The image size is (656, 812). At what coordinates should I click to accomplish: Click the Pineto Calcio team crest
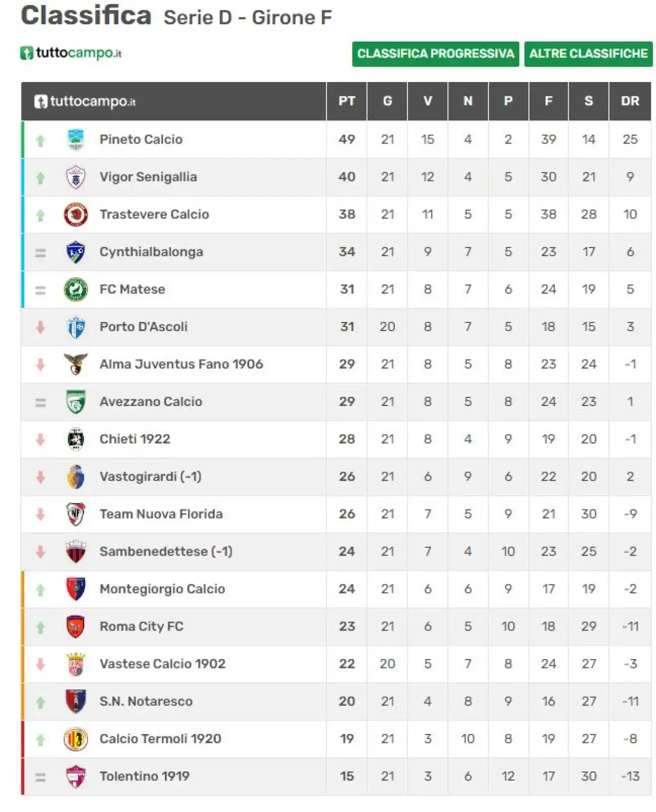pos(76,139)
